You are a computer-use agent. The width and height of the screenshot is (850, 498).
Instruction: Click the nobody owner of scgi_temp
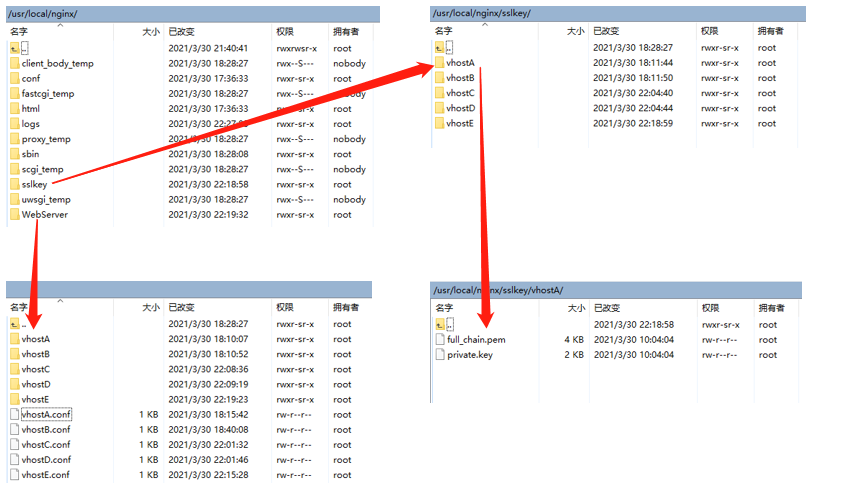[x=350, y=170]
